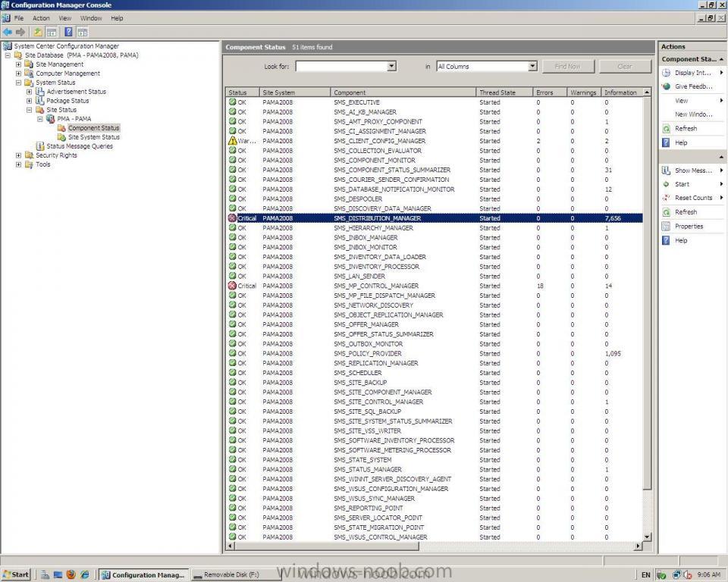Click the Refresh icon under Component Status actions
This screenshot has height=582, width=728.
click(667, 129)
